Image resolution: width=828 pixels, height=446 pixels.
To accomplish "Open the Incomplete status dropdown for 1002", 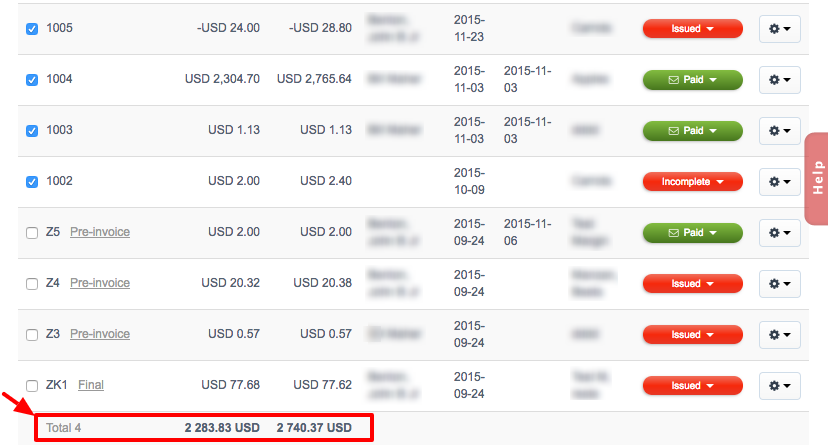I will coord(692,182).
